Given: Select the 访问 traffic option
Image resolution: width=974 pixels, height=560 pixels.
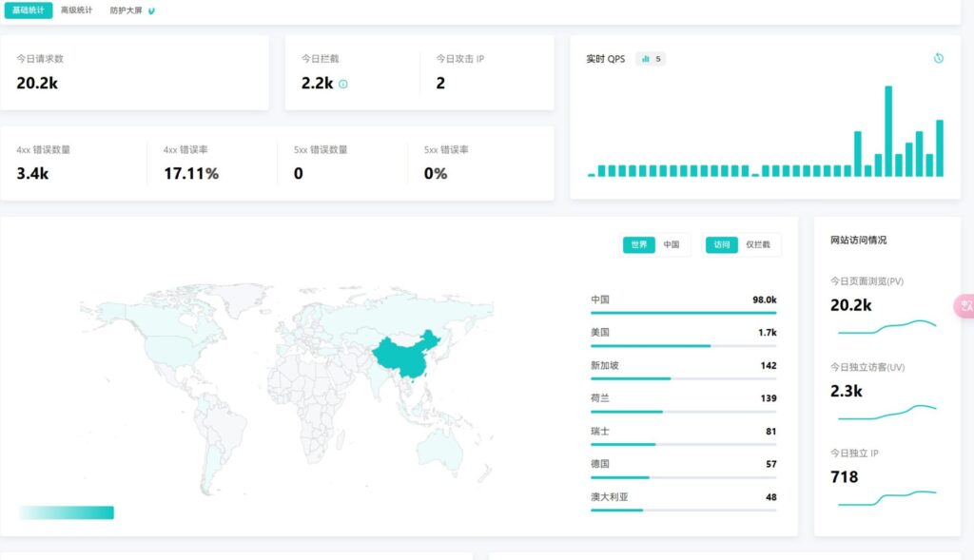Looking at the screenshot, I should coord(722,245).
